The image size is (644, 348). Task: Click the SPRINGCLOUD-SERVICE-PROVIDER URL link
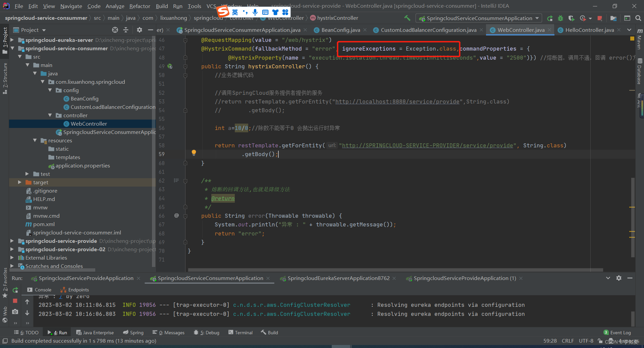[x=427, y=145]
